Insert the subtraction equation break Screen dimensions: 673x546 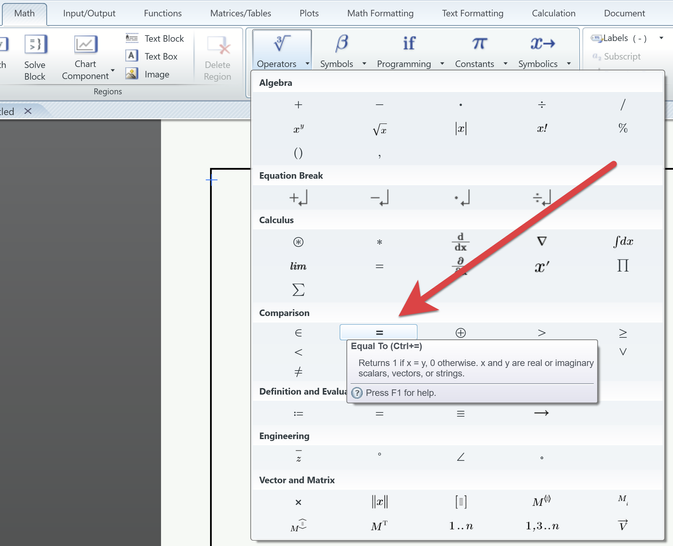pyautogui.click(x=379, y=198)
